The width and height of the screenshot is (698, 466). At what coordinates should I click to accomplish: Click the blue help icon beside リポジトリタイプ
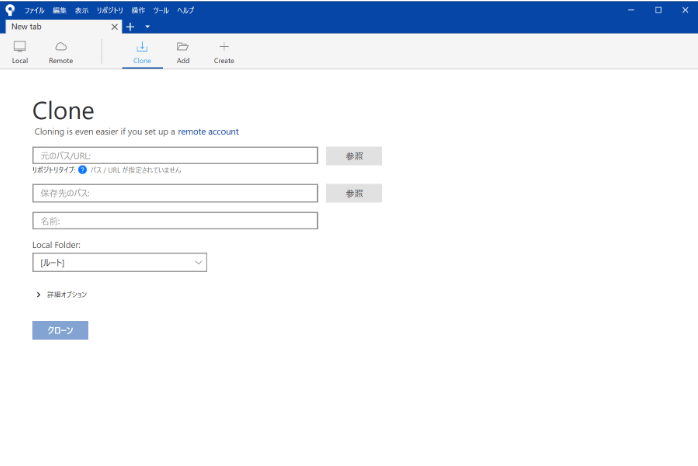tap(82, 170)
